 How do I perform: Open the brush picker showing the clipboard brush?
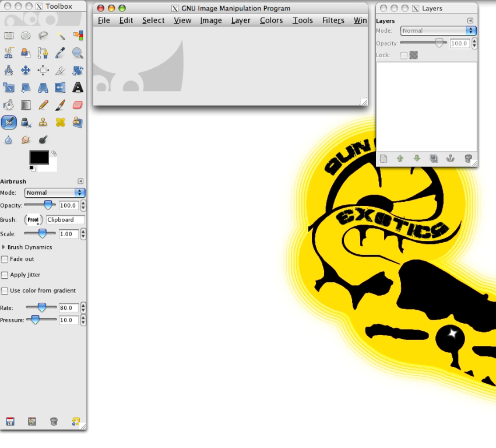click(33, 220)
